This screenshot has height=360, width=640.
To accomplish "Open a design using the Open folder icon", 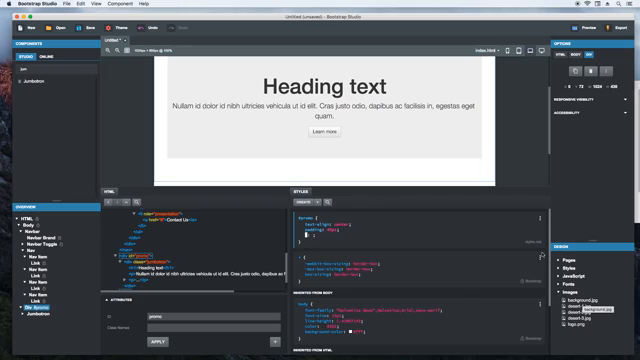I will point(49,28).
